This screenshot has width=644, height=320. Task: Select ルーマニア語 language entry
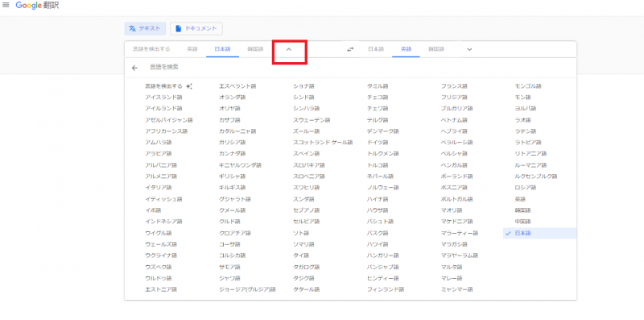tap(530, 165)
